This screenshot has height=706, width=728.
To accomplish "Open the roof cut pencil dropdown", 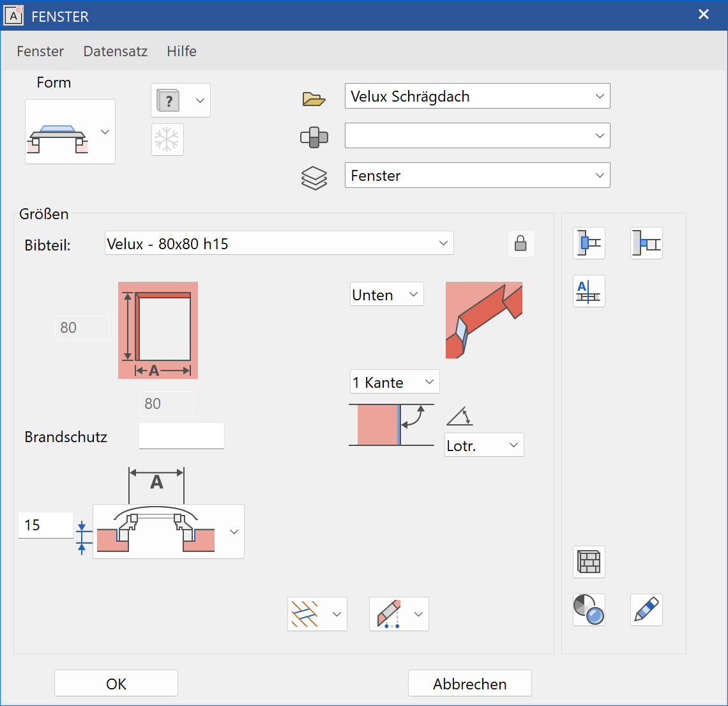I will click(399, 614).
